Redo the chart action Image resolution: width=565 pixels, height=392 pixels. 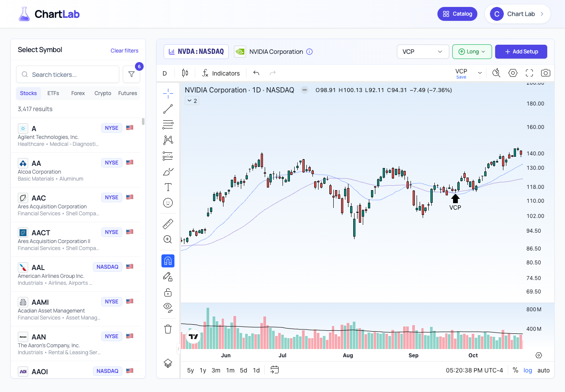[273, 73]
